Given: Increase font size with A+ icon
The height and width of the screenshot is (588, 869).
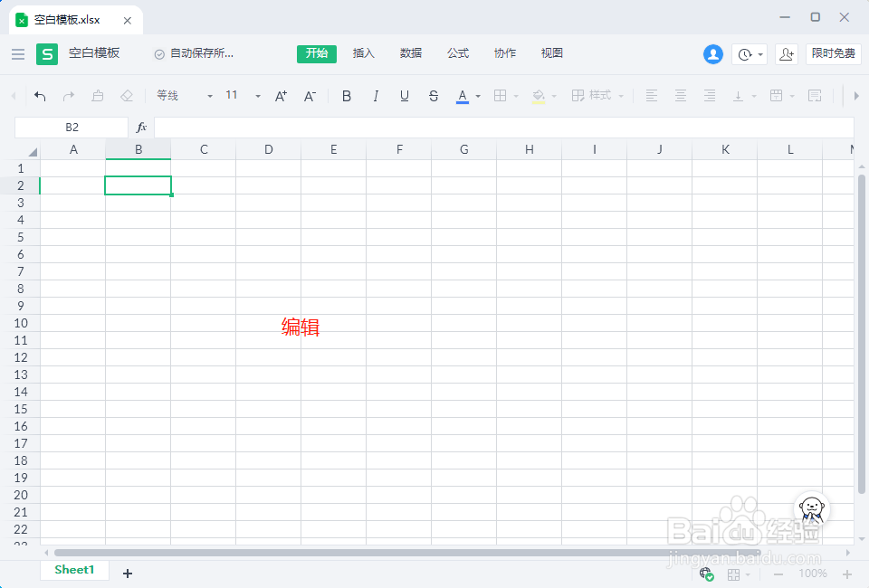Looking at the screenshot, I should pyautogui.click(x=281, y=96).
